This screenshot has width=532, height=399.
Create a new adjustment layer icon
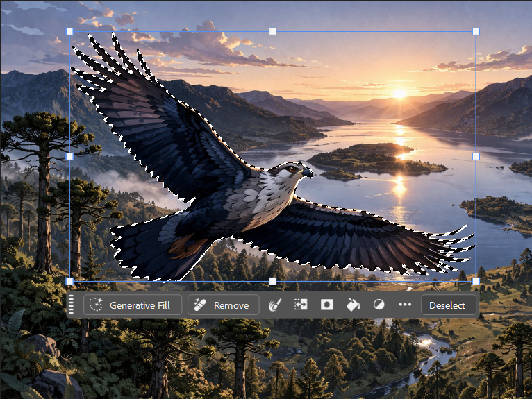(x=379, y=305)
